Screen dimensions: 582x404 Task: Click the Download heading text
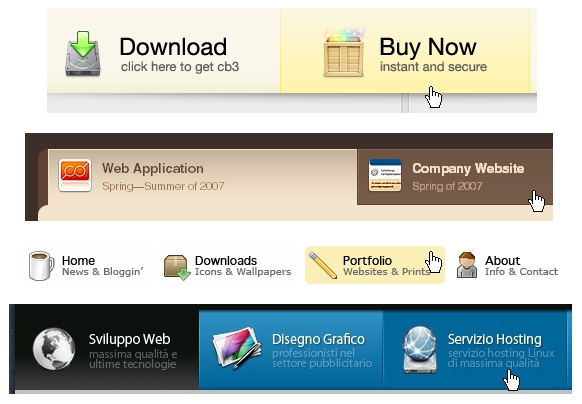tap(173, 47)
